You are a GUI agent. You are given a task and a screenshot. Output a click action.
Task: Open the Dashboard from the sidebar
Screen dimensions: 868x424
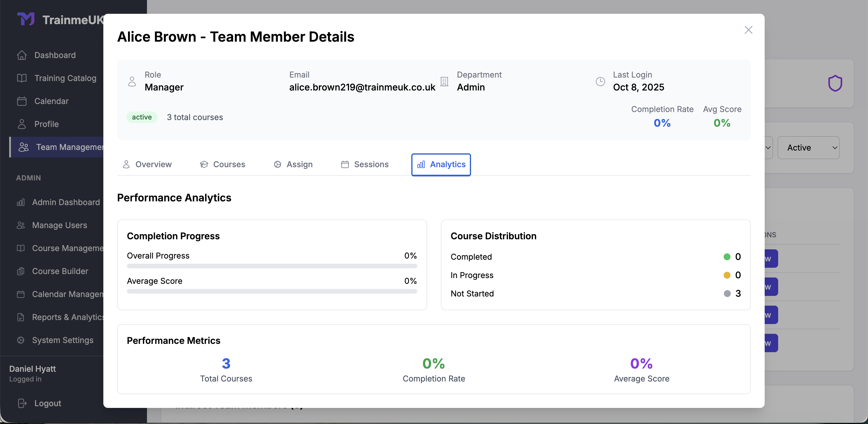pos(55,55)
